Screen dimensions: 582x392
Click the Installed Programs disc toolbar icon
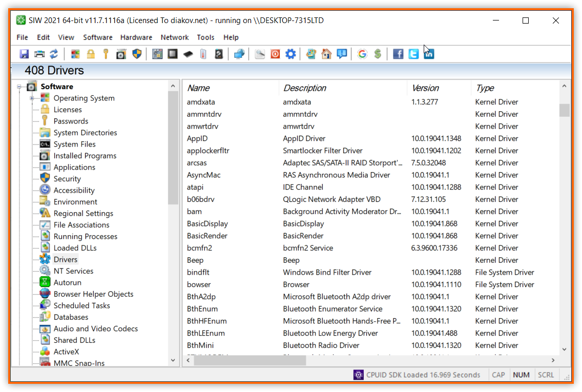click(121, 54)
